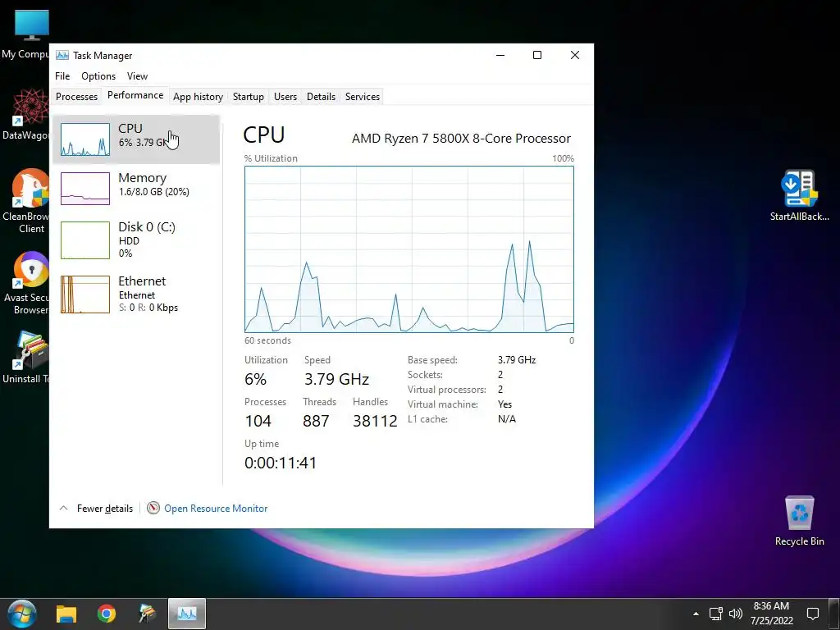Switch to the Details tab
This screenshot has width=840, height=630.
321,97
